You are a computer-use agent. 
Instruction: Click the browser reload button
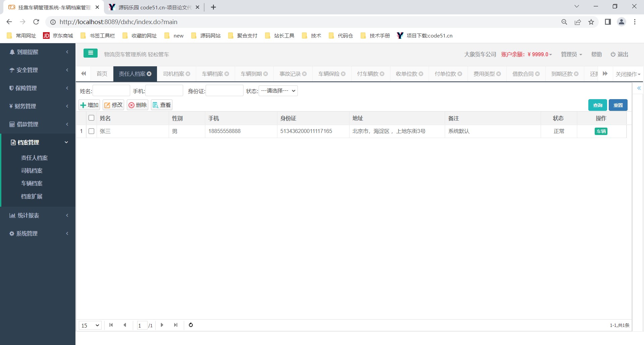point(36,22)
